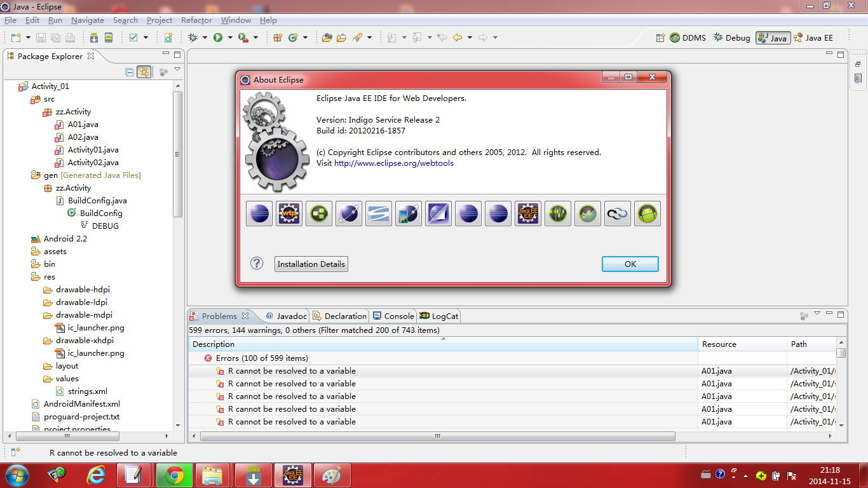Switch to the DDMS perspective
Viewport: 868px width, 488px height.
pos(688,37)
